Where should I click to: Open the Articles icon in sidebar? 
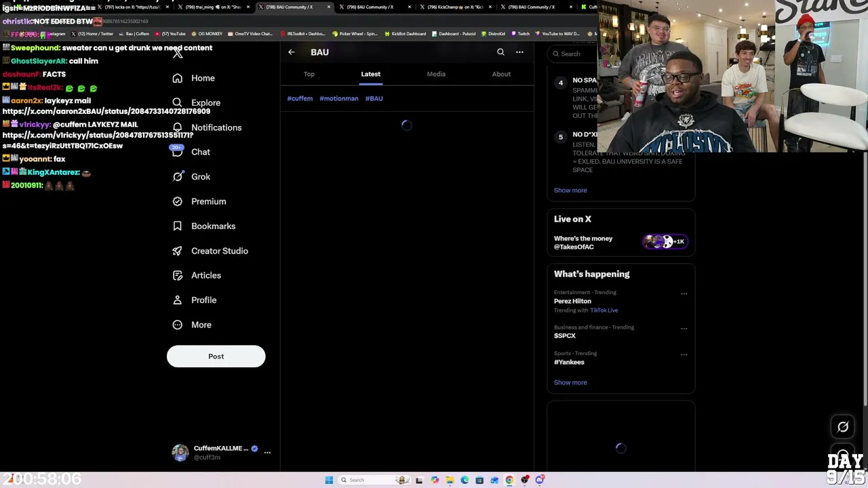(177, 275)
